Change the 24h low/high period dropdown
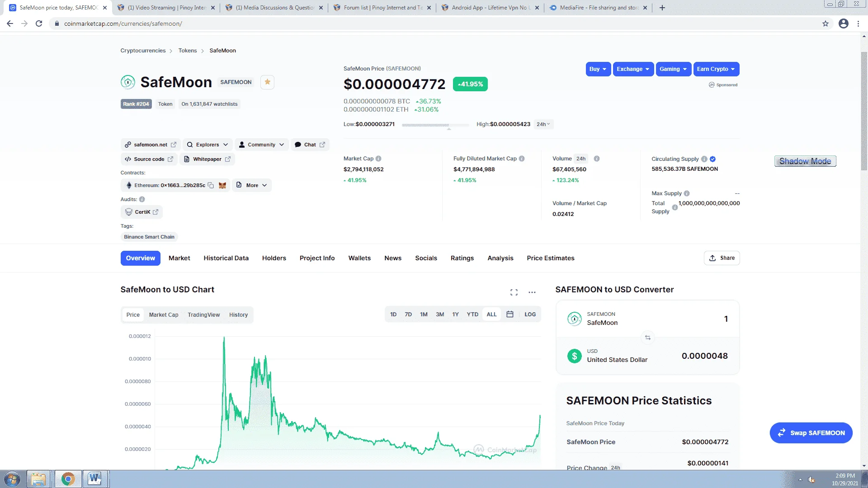Screen dimensions: 868x488 (543, 124)
